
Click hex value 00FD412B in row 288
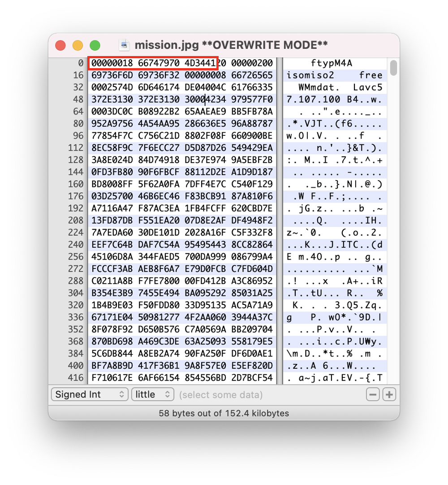pos(205,281)
